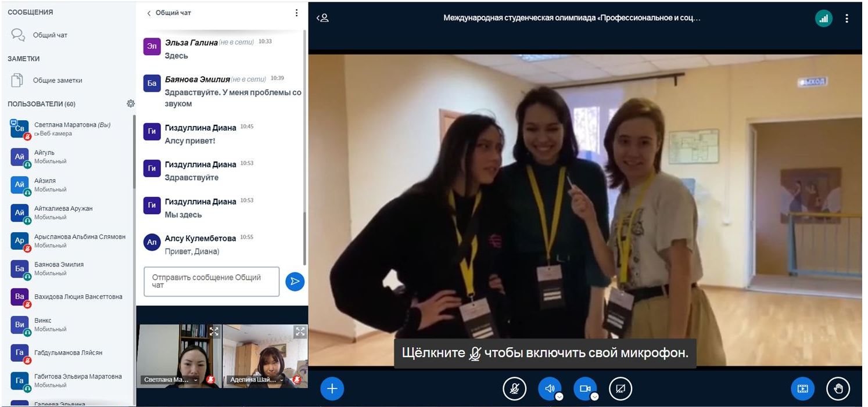The width and height of the screenshot is (868, 407).
Task: Expand the audio device dropdown arrow
Action: pos(559,397)
